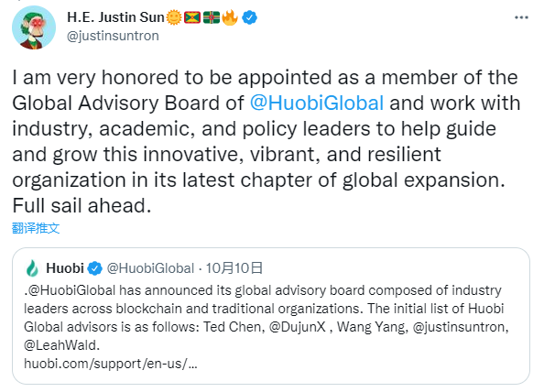Click the @LeahWald mention in the quoted tweet
The image size is (544, 392).
(x=61, y=345)
